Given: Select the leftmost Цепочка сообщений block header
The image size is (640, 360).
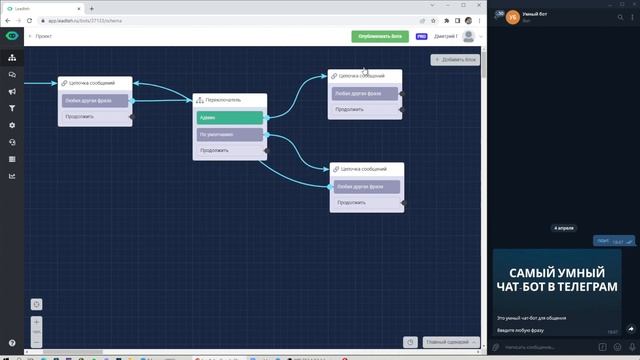Looking at the screenshot, I should (95, 83).
